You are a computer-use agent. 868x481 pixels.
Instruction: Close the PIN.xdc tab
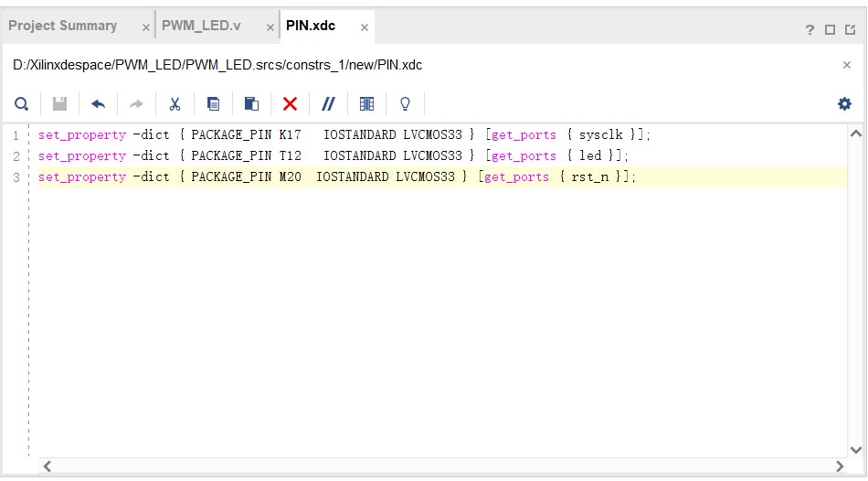365,27
